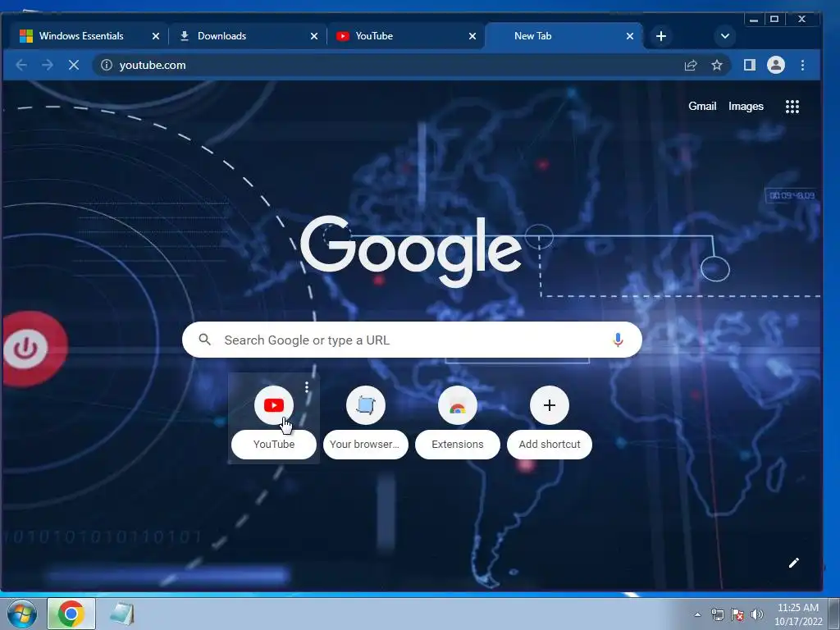Click the Your browser shortcut label
The width and height of the screenshot is (840, 630).
365,444
